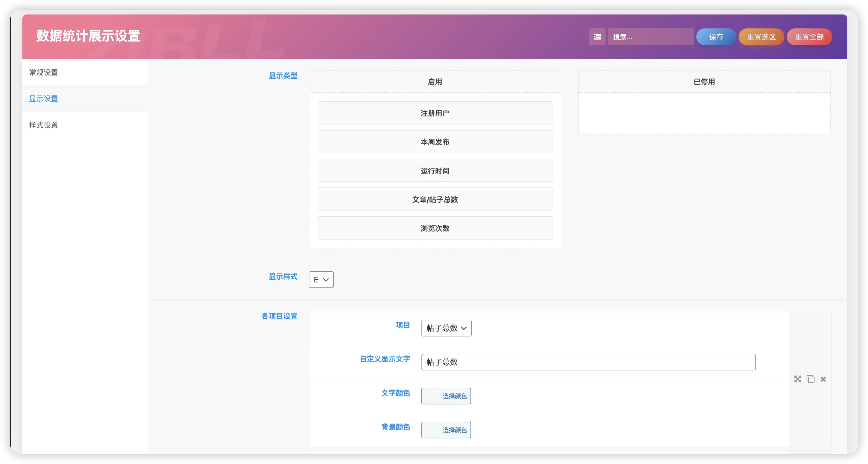Click the X icon to delete the item settings

(x=823, y=379)
